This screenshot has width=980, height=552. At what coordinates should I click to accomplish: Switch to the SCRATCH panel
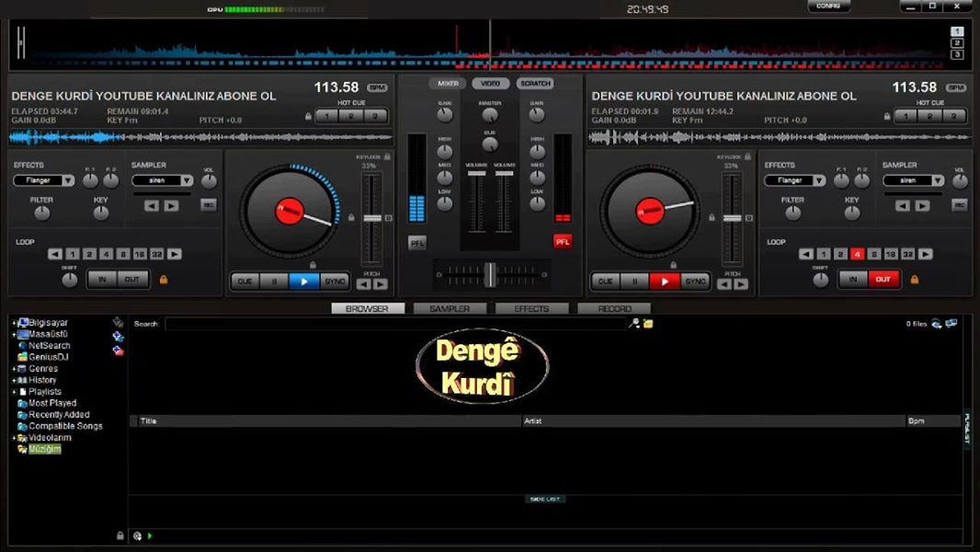[x=535, y=83]
